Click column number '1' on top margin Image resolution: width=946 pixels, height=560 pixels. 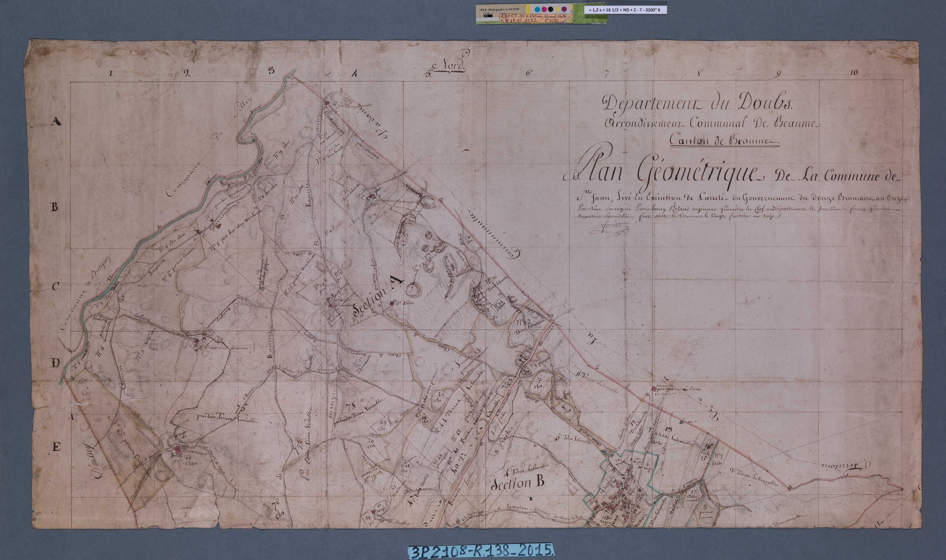tap(110, 74)
